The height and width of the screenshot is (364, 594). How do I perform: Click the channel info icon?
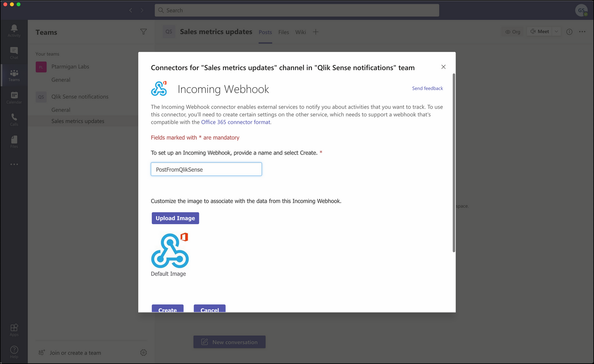(x=569, y=32)
